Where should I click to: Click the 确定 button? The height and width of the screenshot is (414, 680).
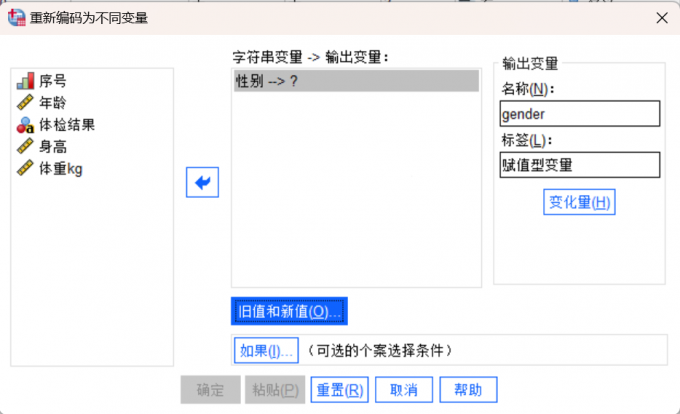[x=210, y=390]
